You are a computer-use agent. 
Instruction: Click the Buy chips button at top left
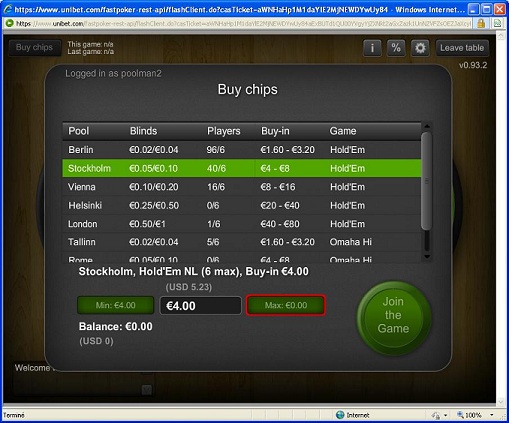35,47
